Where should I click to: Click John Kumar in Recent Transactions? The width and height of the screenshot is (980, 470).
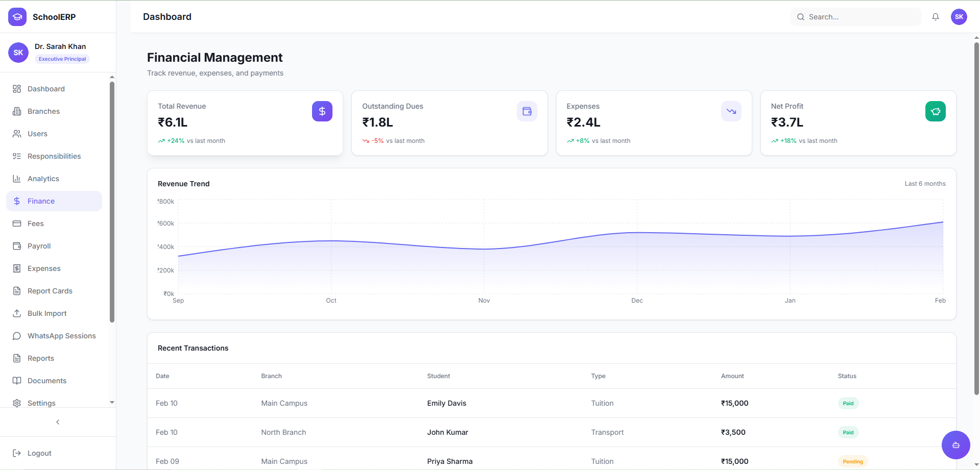447,432
